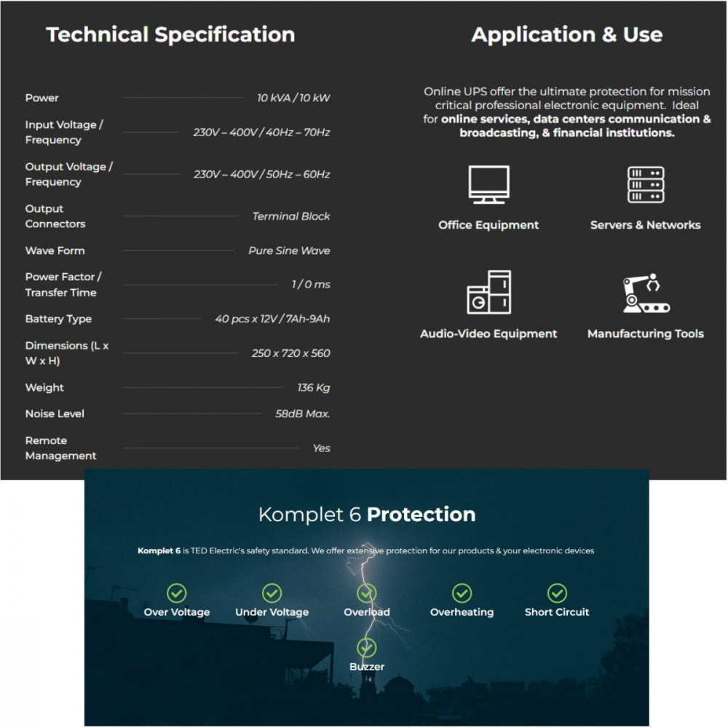This screenshot has width=728, height=728.
Task: Click the Servers & Networks label text
Action: pos(645,225)
